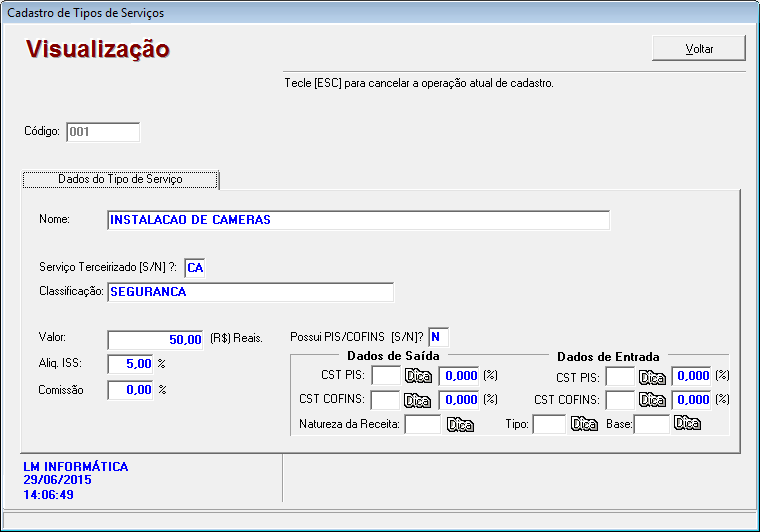The height and width of the screenshot is (532, 760).
Task: Click the Nome field with INSTALACAO DE CAMERAS
Action: [x=357, y=220]
